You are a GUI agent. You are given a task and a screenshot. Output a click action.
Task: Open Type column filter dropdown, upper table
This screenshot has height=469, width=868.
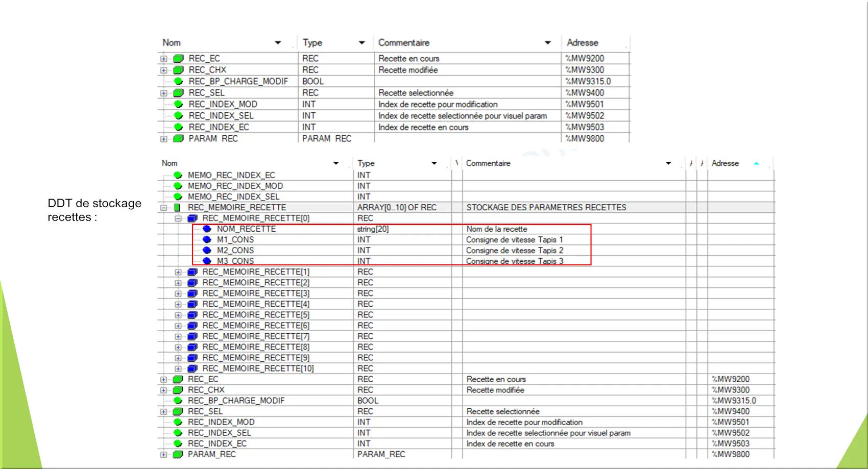point(362,43)
